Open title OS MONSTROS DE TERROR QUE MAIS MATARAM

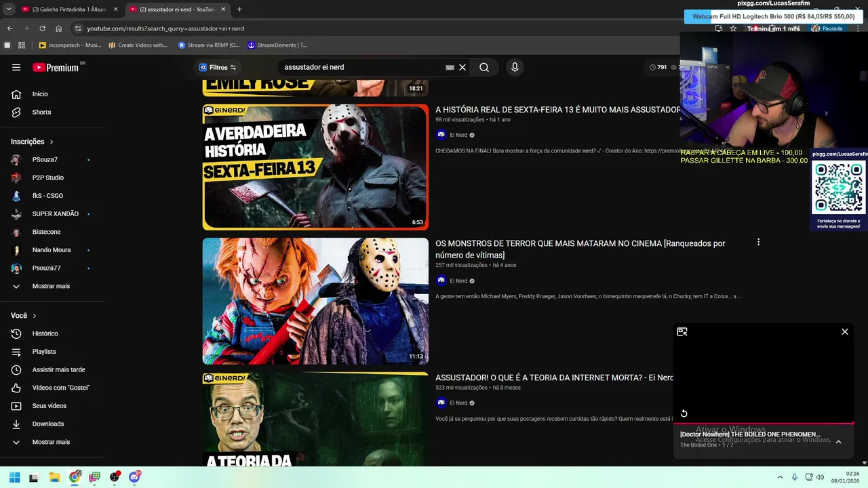tap(580, 249)
